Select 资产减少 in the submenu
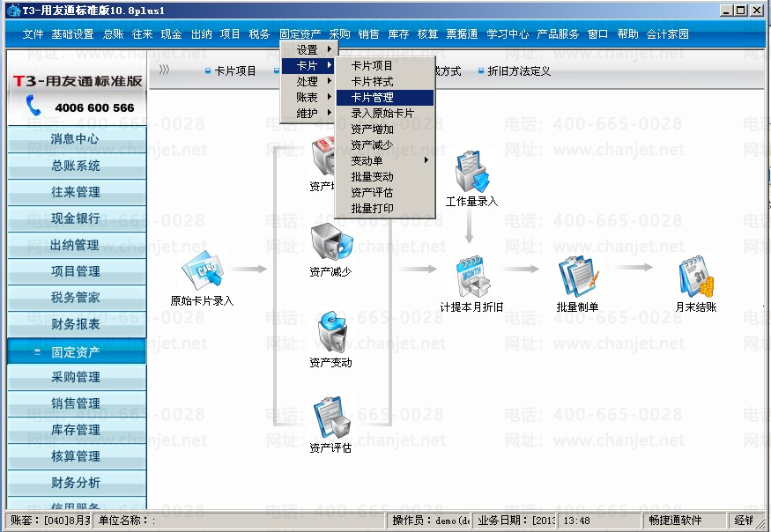This screenshot has width=771, height=532. click(384, 144)
